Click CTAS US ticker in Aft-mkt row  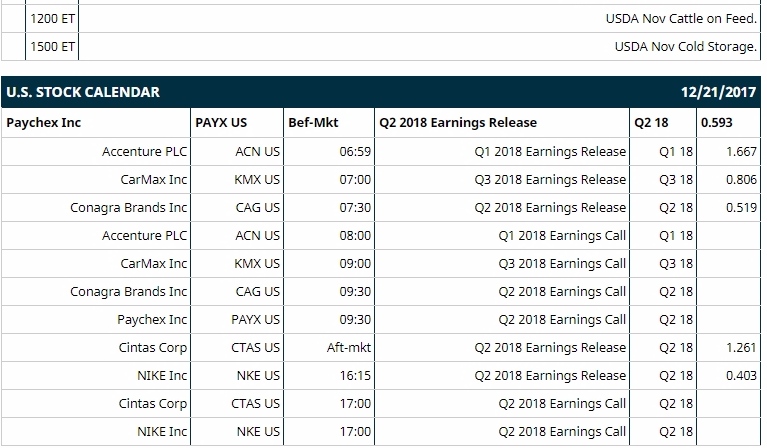pos(255,347)
